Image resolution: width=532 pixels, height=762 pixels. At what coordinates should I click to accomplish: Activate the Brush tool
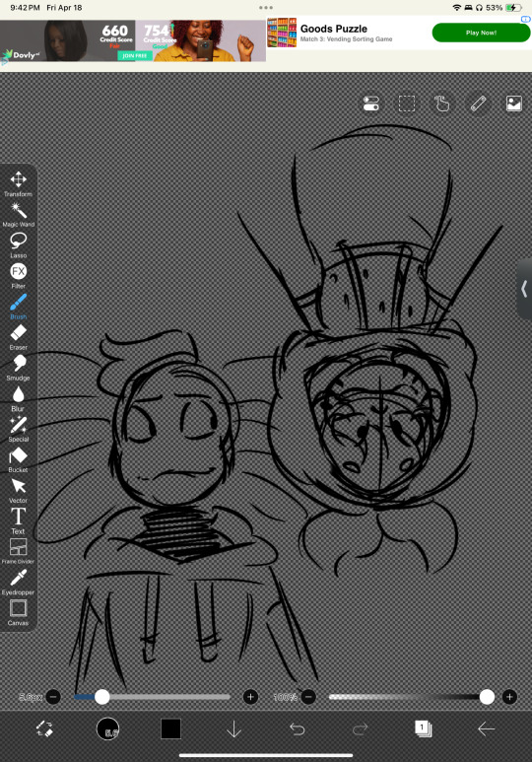coord(18,307)
